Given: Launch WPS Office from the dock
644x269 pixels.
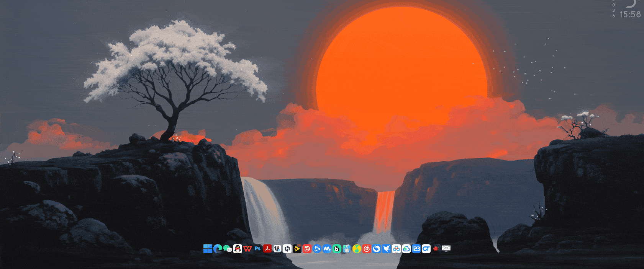Looking at the screenshot, I should pos(247,249).
